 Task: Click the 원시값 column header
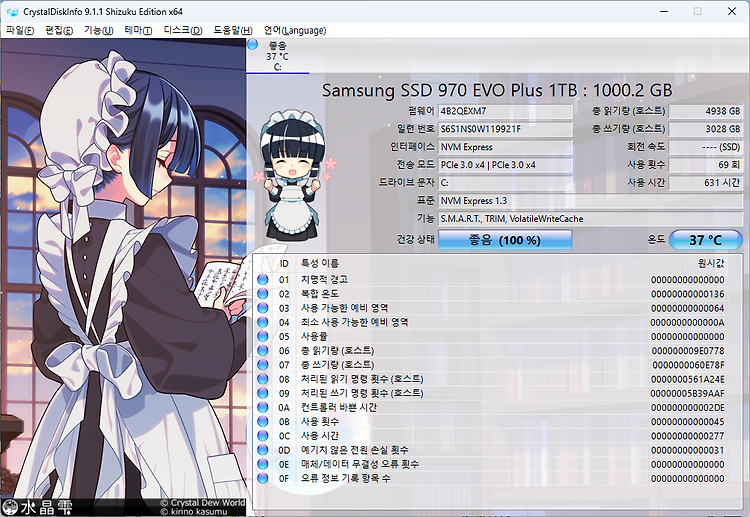point(711,264)
